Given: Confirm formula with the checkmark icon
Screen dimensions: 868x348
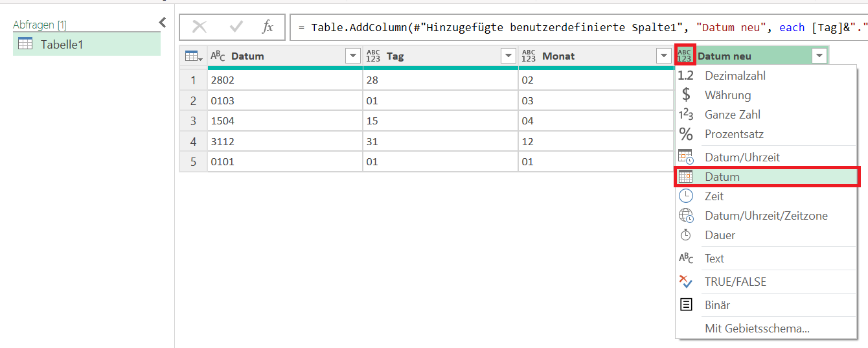Looking at the screenshot, I should coord(236,27).
